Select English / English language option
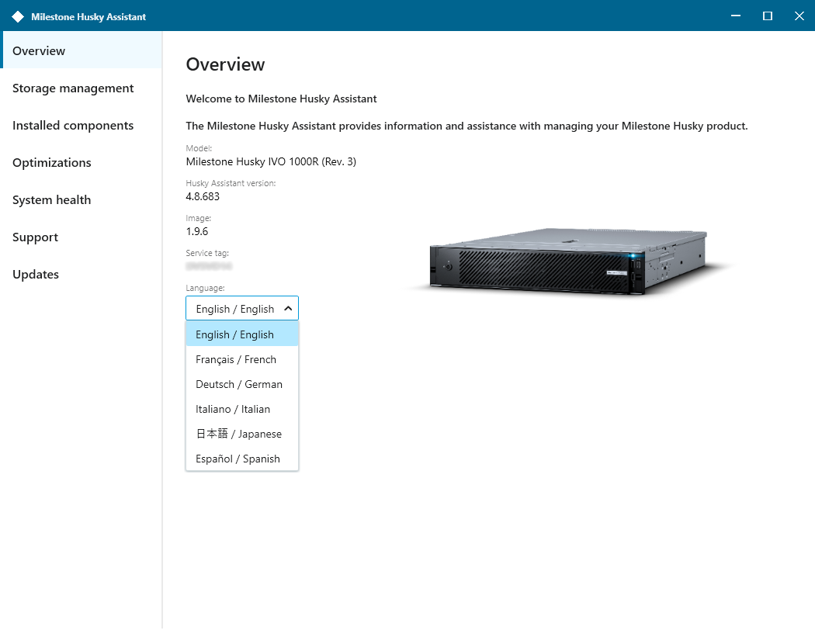815x644 pixels. (242, 334)
